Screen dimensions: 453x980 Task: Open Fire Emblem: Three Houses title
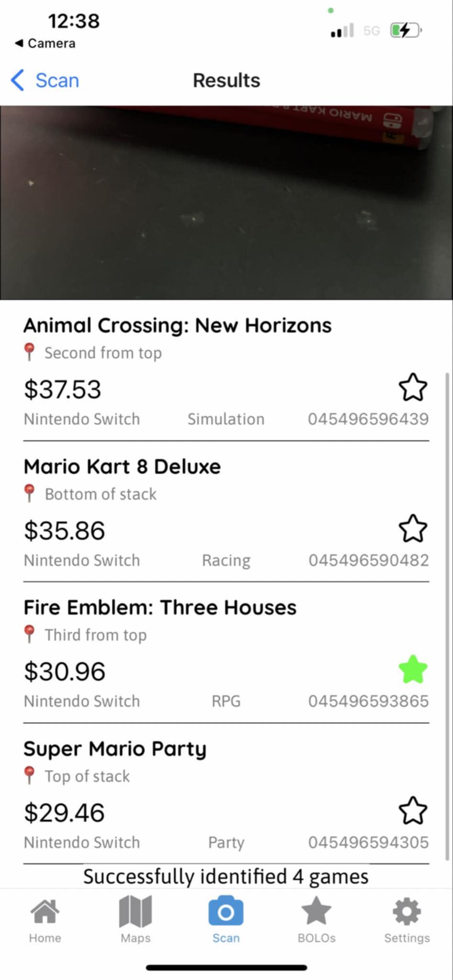(160, 608)
